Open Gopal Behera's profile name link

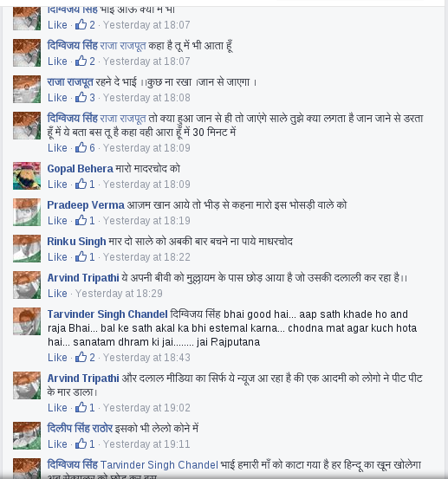coord(80,169)
